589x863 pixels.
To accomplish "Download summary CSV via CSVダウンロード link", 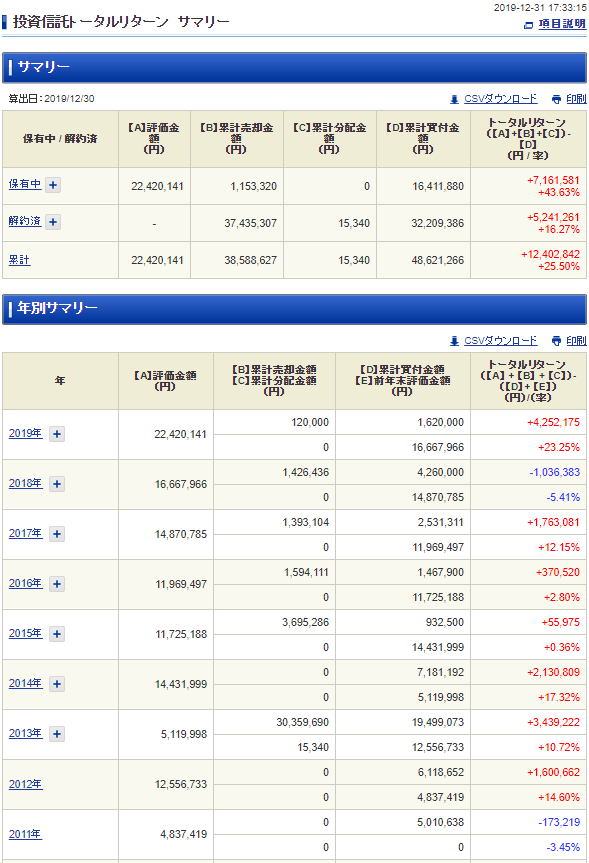I will 500,99.
